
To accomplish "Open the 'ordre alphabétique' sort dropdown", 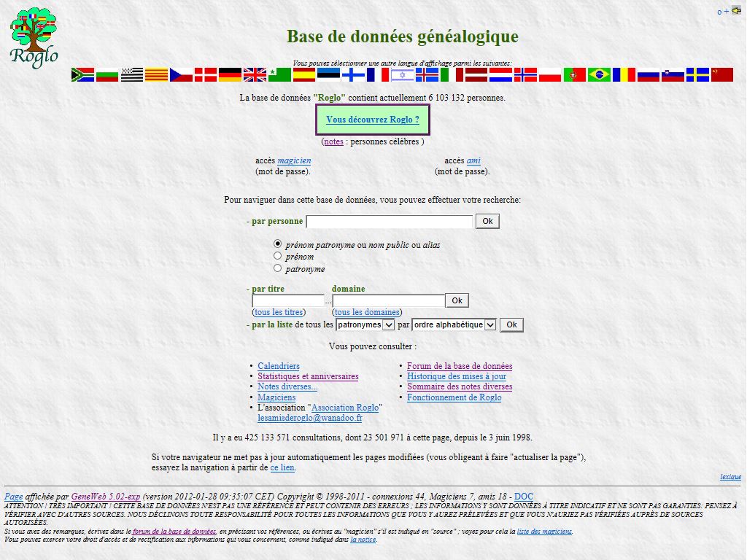I will [454, 324].
